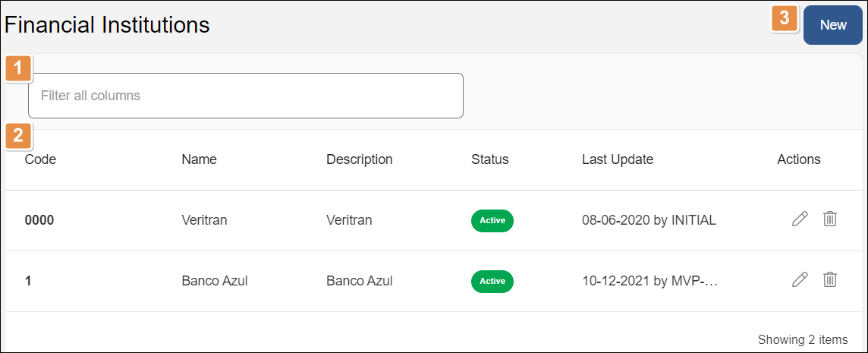The height and width of the screenshot is (353, 868).
Task: Click the Filter all columns field
Action: pyautogui.click(x=245, y=96)
